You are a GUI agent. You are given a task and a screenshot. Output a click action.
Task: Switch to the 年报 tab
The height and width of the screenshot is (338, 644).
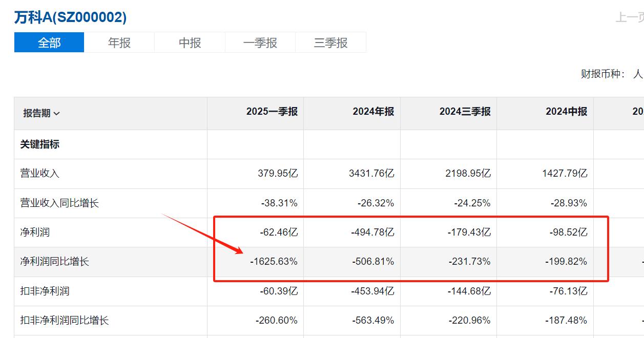(x=119, y=43)
